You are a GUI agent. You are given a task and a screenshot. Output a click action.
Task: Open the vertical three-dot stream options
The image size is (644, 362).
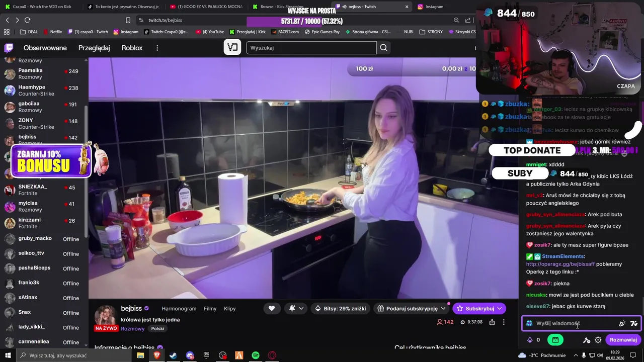[504, 322]
